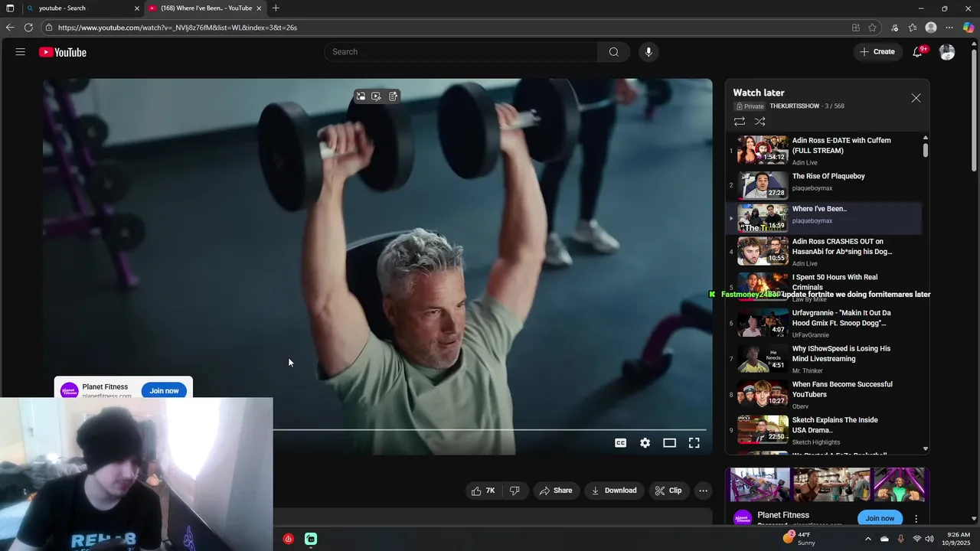Enter full screen on the player

(x=694, y=443)
